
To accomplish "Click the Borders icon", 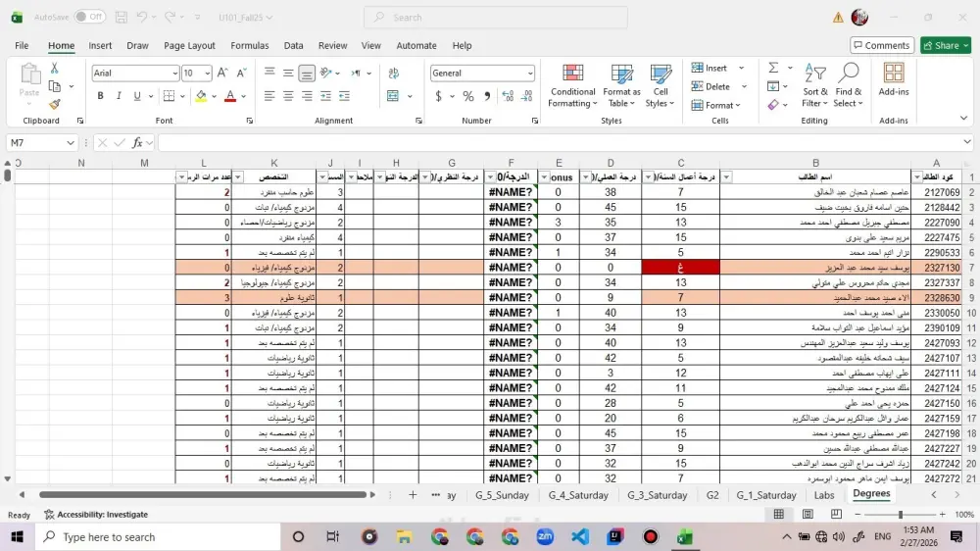I will click(x=169, y=96).
